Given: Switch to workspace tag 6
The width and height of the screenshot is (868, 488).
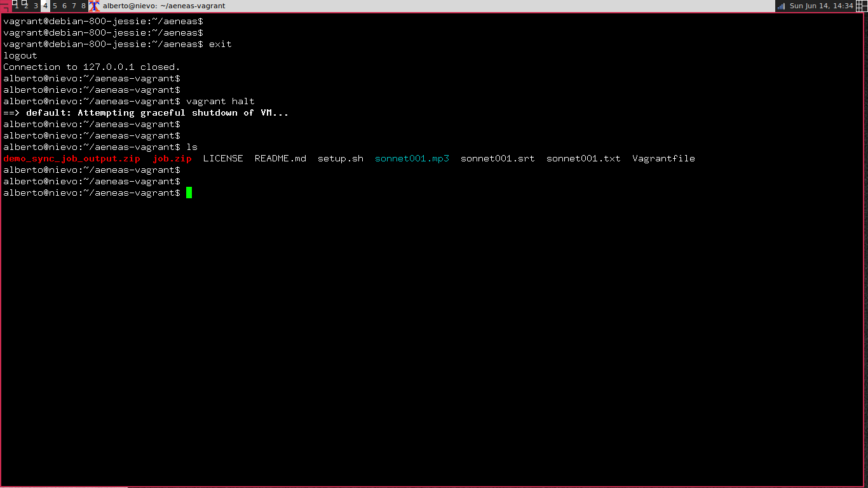Looking at the screenshot, I should click(x=64, y=6).
